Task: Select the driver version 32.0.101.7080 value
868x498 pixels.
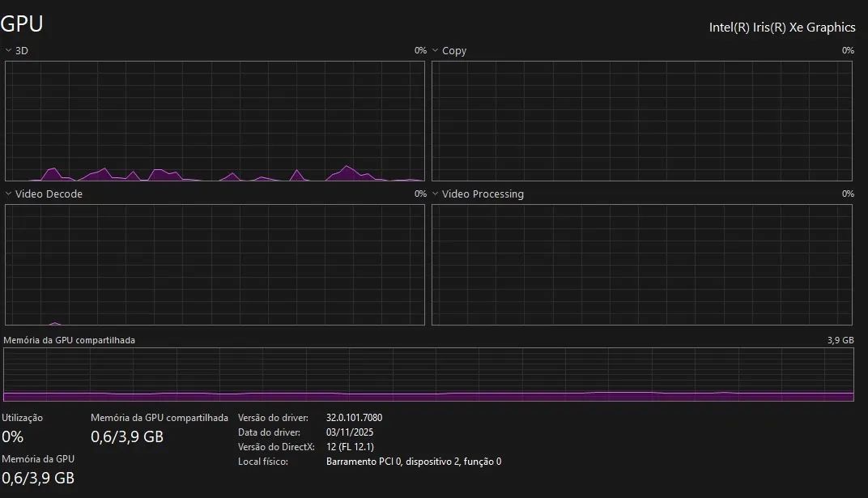Action: point(355,418)
